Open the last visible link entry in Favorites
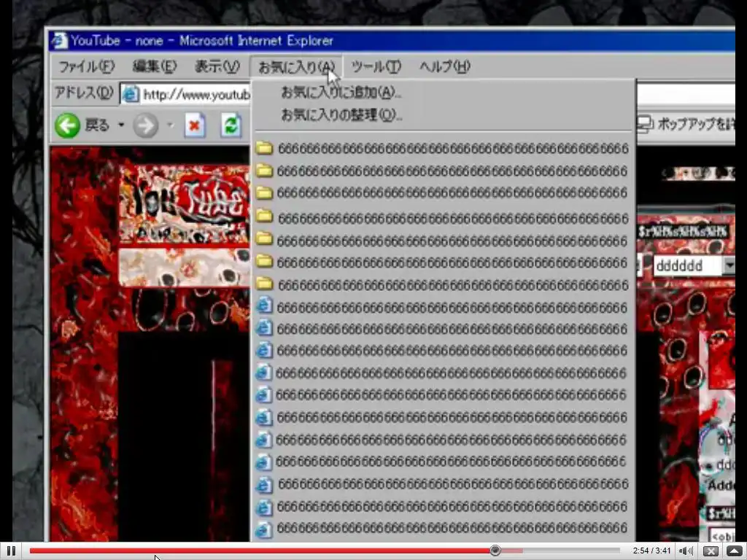This screenshot has height=560, width=747. coord(443,528)
